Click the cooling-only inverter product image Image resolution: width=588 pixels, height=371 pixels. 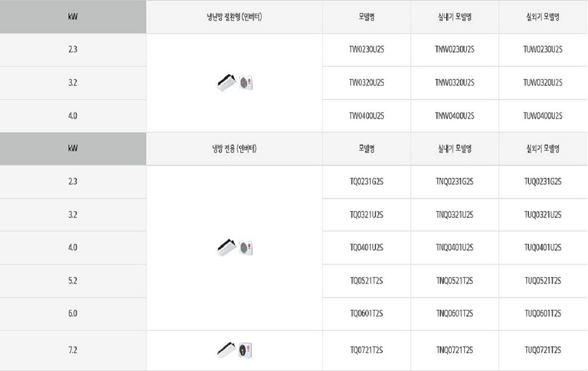(235, 248)
